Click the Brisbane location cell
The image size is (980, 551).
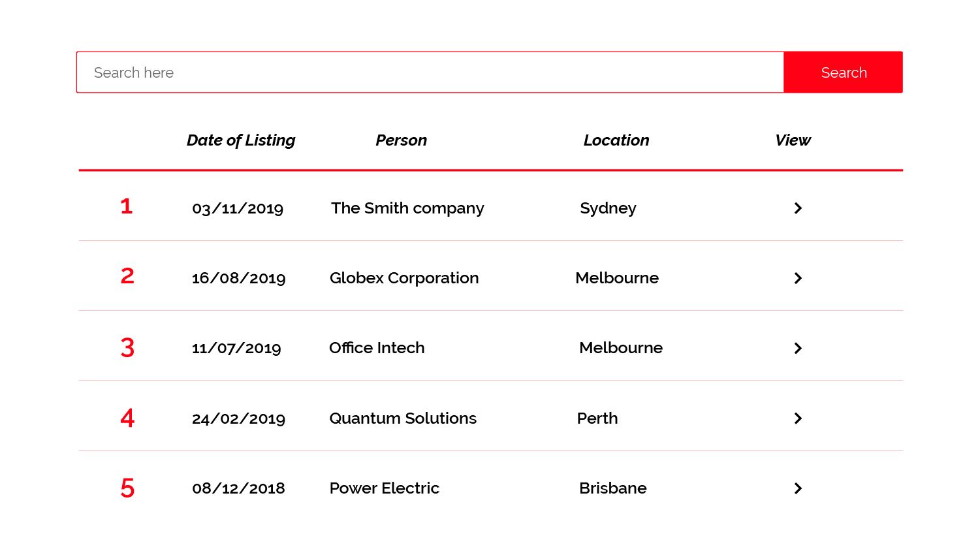612,488
